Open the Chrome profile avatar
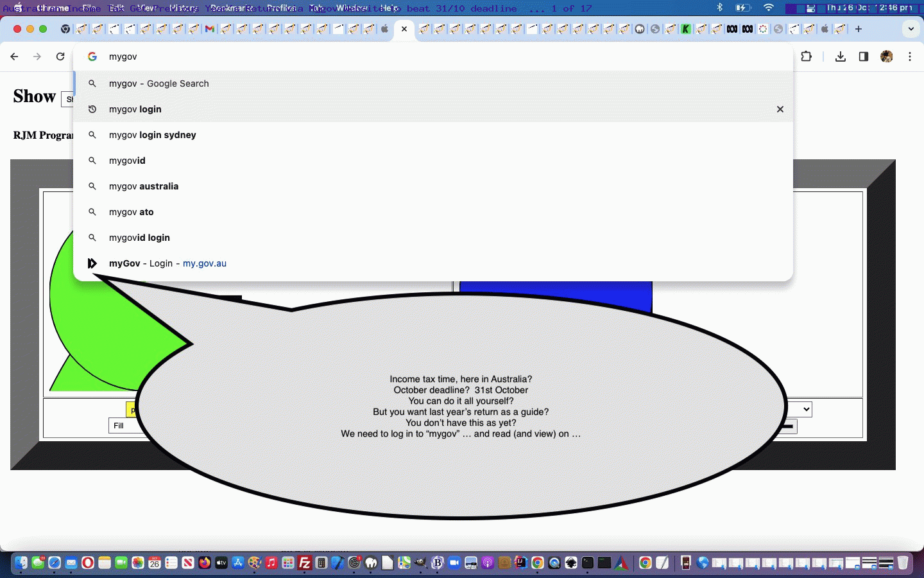The height and width of the screenshot is (578, 924). pos(887,57)
